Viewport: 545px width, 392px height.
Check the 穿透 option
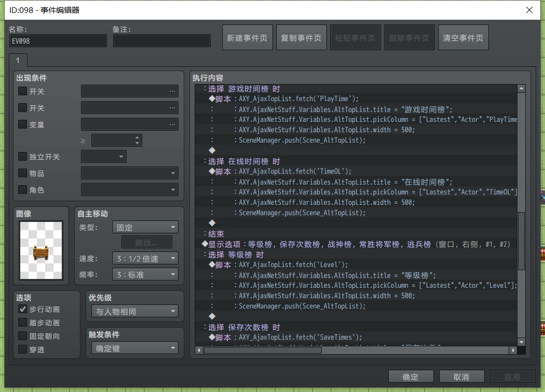click(x=23, y=349)
